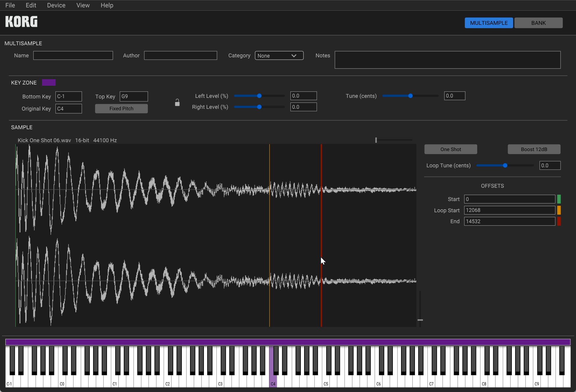
Task: Click the C-1 piano key
Action: (9, 381)
